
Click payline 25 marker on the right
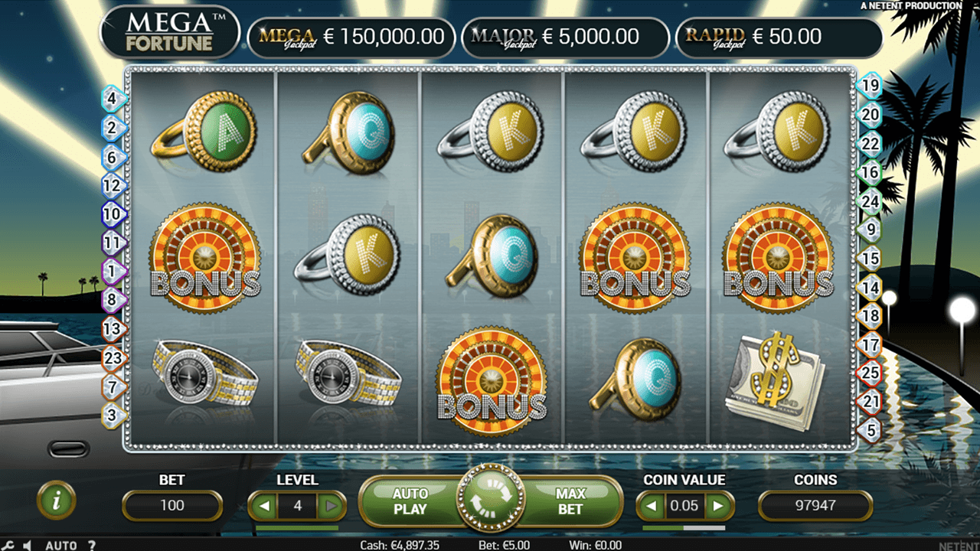click(x=871, y=373)
